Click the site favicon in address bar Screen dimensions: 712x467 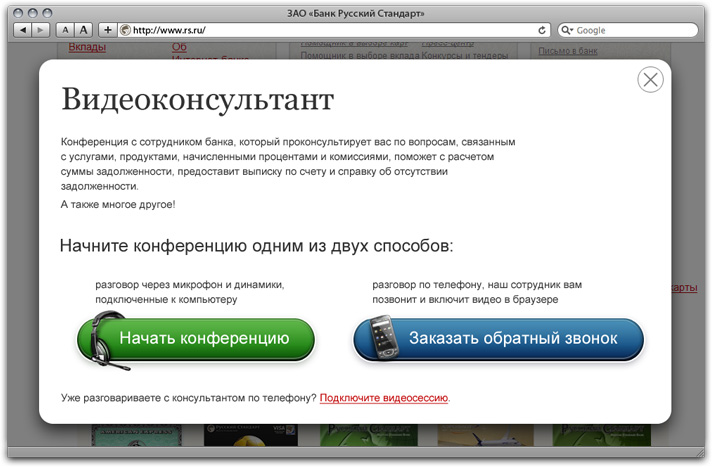(x=125, y=30)
